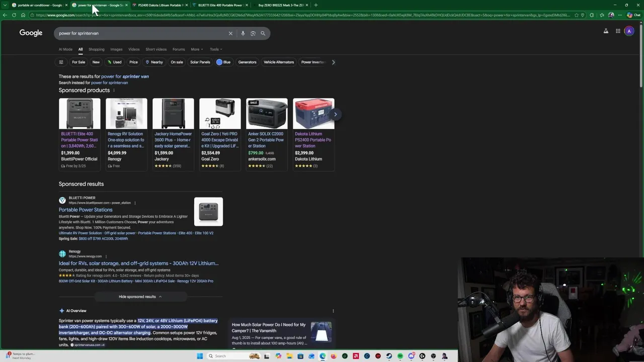Open search by image camera icon
The image size is (644, 362).
[x=253, y=33]
